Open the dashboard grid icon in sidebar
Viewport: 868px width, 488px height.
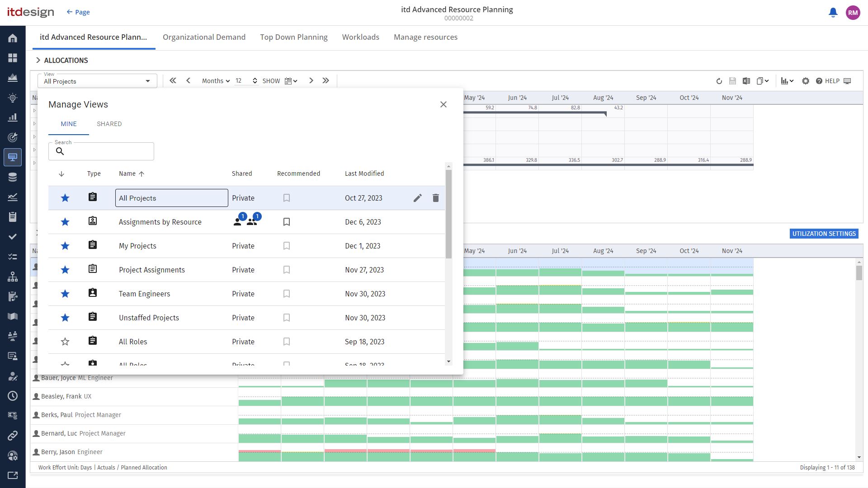point(13,58)
